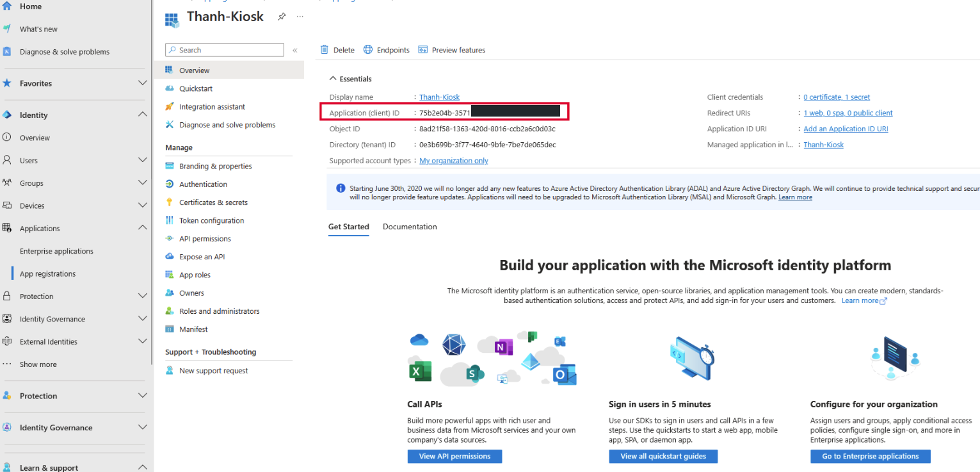Screen dimensions: 980x472
Task: Click the View API permissions button
Action: pos(454,456)
